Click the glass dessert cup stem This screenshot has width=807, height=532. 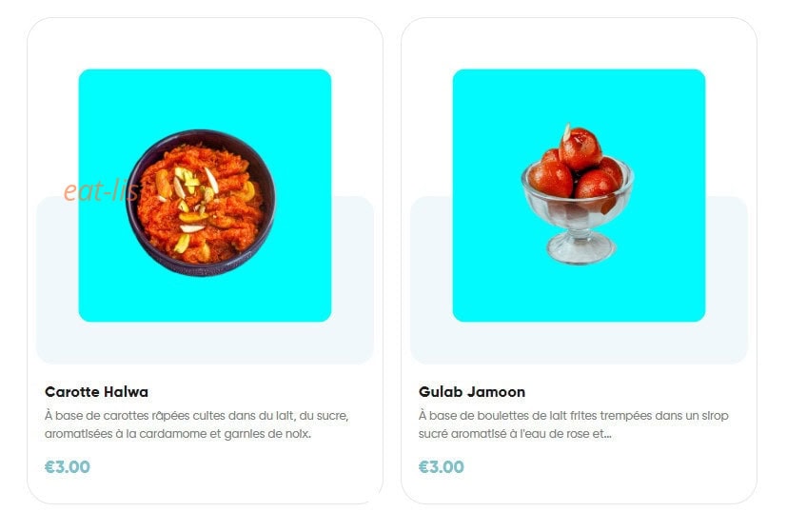pyautogui.click(x=581, y=242)
